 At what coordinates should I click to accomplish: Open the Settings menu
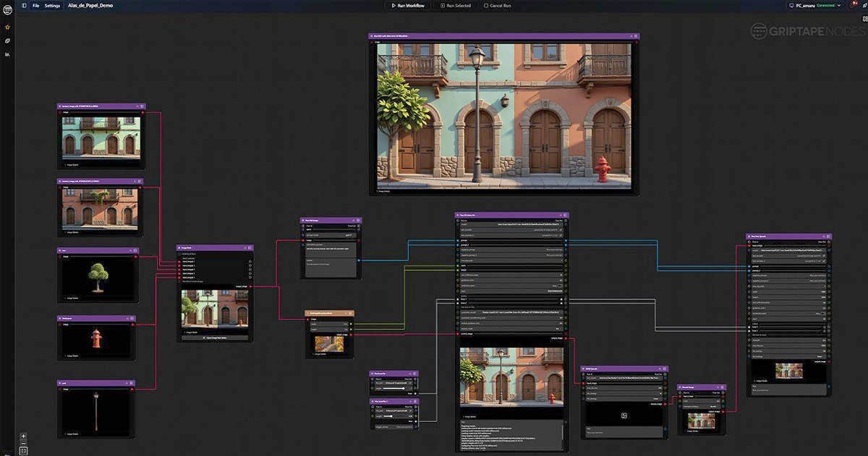tap(52, 5)
